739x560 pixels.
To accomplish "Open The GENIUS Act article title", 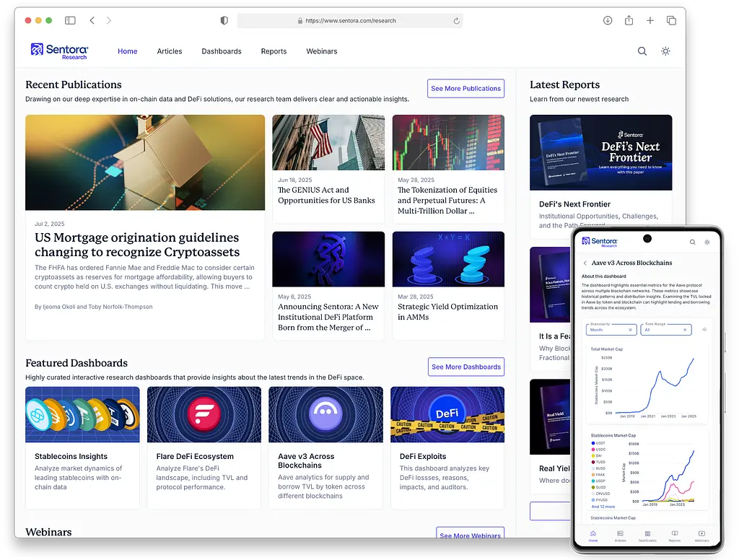I will (326, 195).
